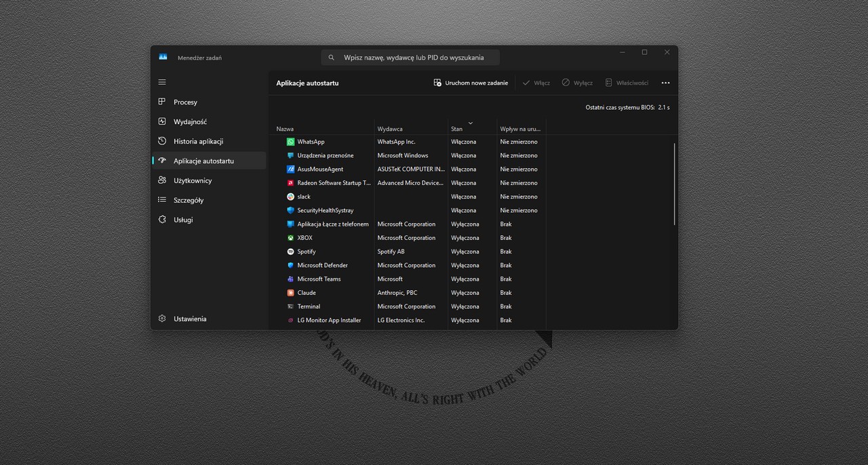Click the search field in title bar
868x465 pixels.
[x=410, y=58]
